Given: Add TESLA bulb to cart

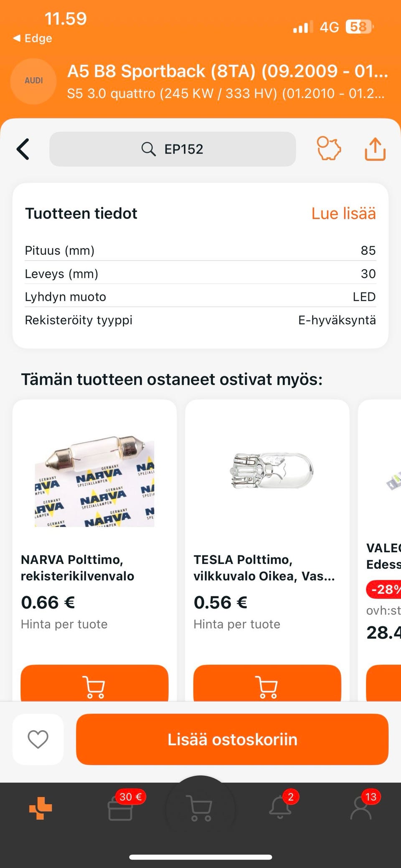Looking at the screenshot, I should [x=267, y=685].
